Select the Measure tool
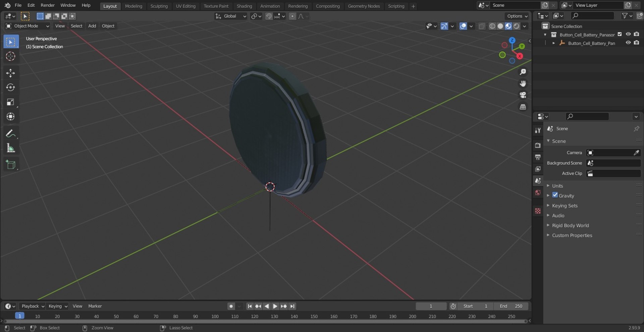 pos(11,148)
